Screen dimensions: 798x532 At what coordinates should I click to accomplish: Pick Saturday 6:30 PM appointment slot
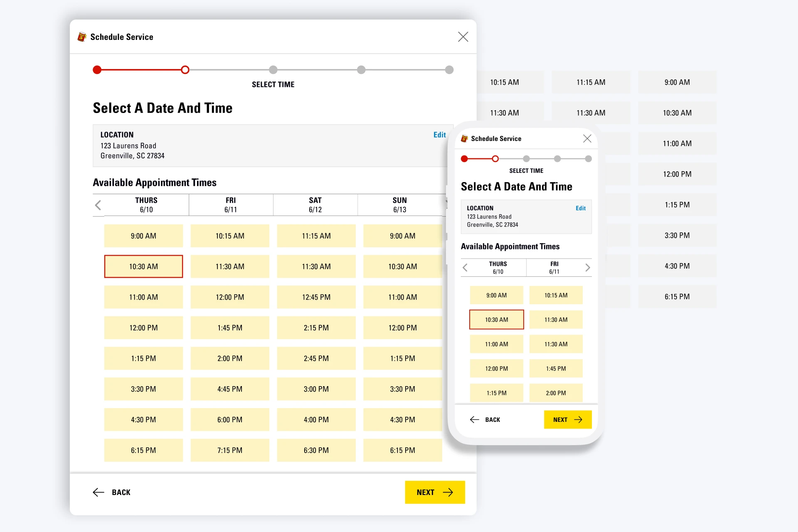pos(316,450)
